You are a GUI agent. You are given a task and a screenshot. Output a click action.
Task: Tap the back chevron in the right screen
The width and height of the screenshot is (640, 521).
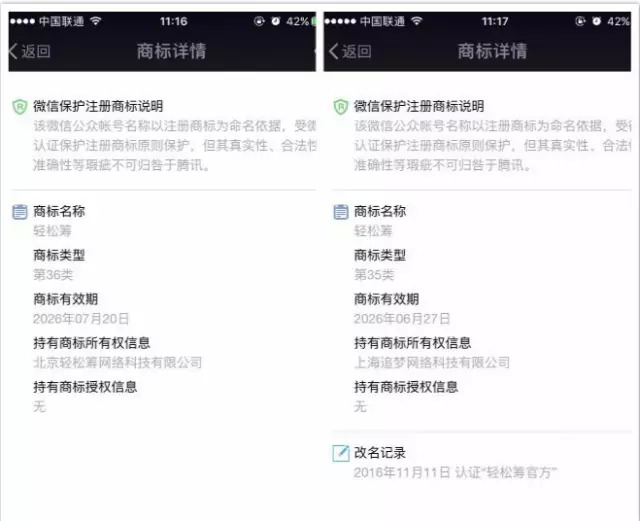tap(333, 51)
